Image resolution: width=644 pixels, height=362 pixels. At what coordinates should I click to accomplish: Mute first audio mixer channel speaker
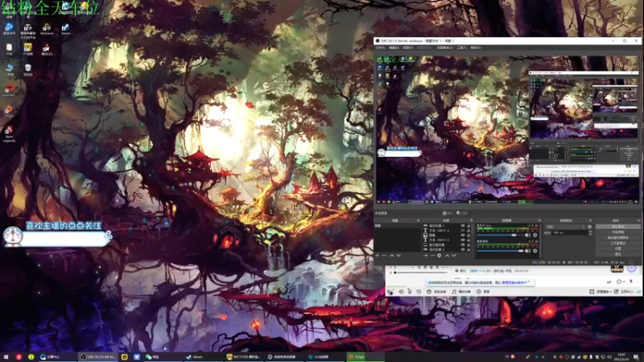(x=528, y=235)
